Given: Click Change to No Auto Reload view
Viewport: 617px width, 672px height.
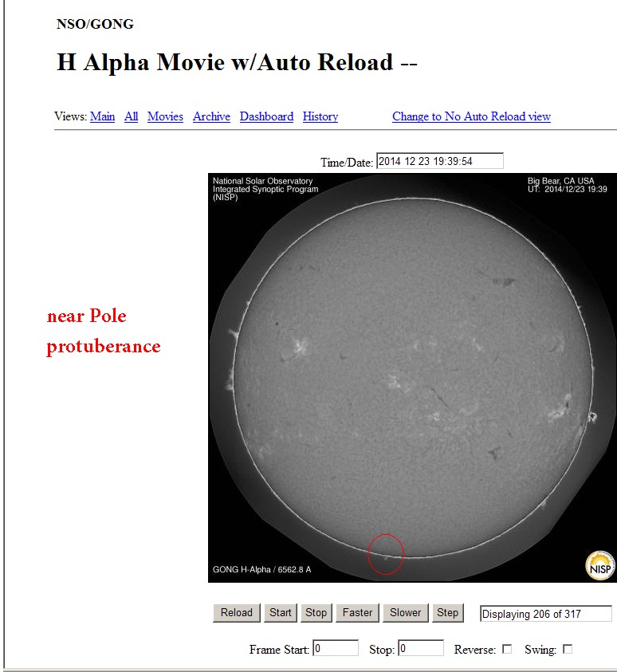Looking at the screenshot, I should (x=471, y=116).
